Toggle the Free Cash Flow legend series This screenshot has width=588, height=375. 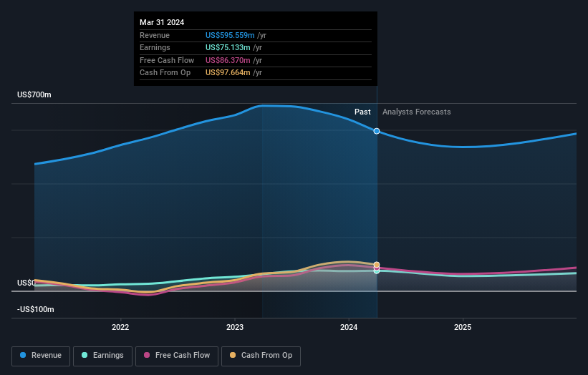point(177,356)
